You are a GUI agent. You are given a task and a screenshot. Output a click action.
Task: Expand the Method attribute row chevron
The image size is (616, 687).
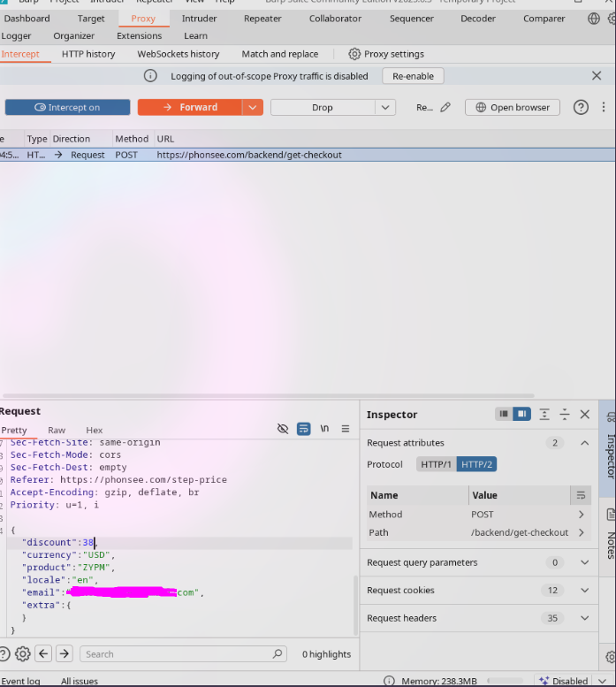(582, 515)
